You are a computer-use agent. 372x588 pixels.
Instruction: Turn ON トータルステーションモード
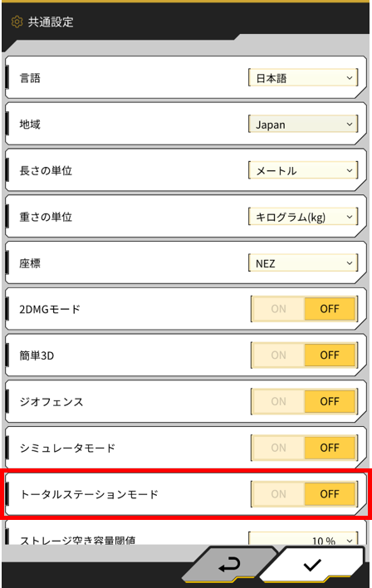279,494
